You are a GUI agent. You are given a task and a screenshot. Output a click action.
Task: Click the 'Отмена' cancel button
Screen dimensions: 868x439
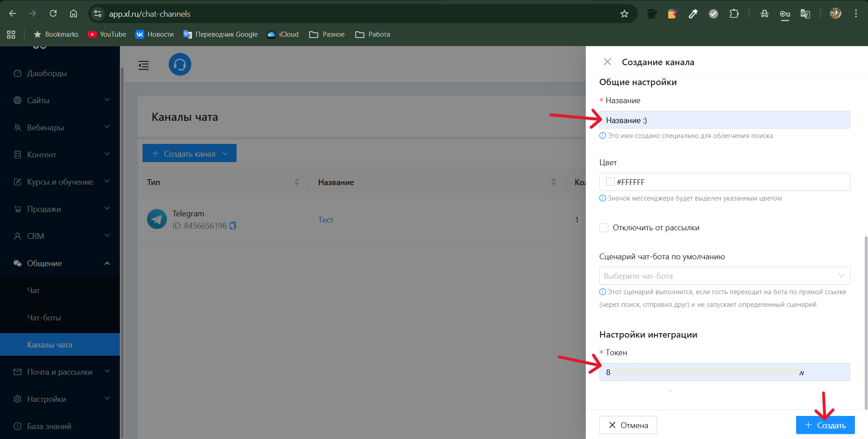click(x=628, y=425)
